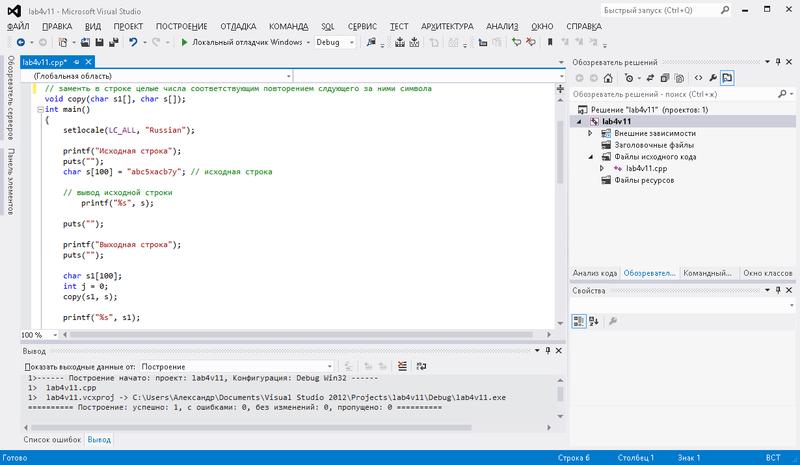Switch to the Список ошибок tab

tap(52, 439)
